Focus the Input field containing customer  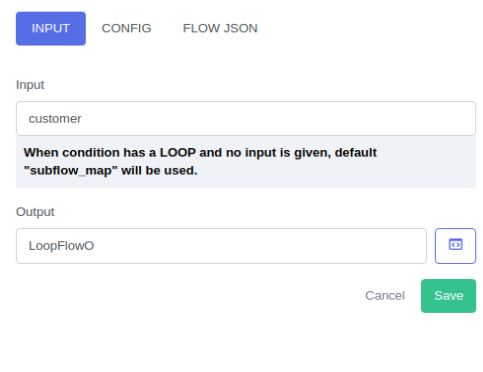pyautogui.click(x=246, y=118)
